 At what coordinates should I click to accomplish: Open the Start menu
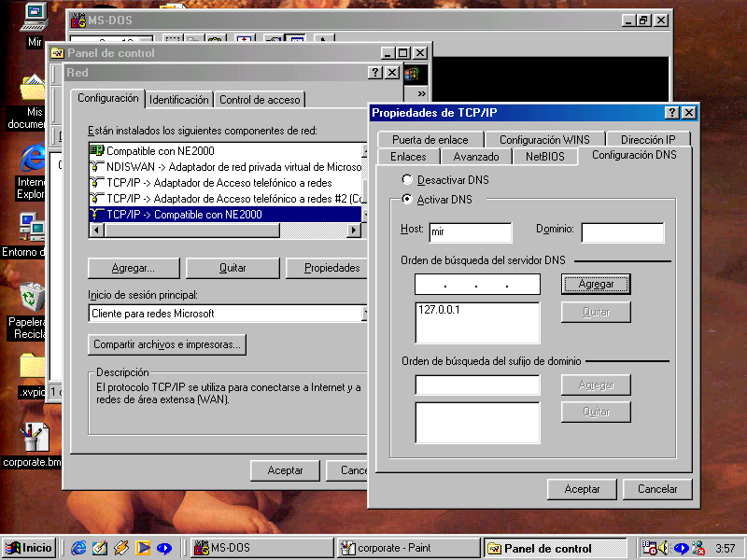[x=26, y=548]
